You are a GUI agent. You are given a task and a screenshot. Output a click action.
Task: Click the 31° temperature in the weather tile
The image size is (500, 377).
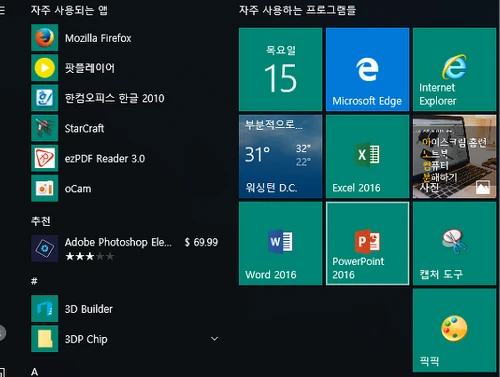click(x=257, y=154)
